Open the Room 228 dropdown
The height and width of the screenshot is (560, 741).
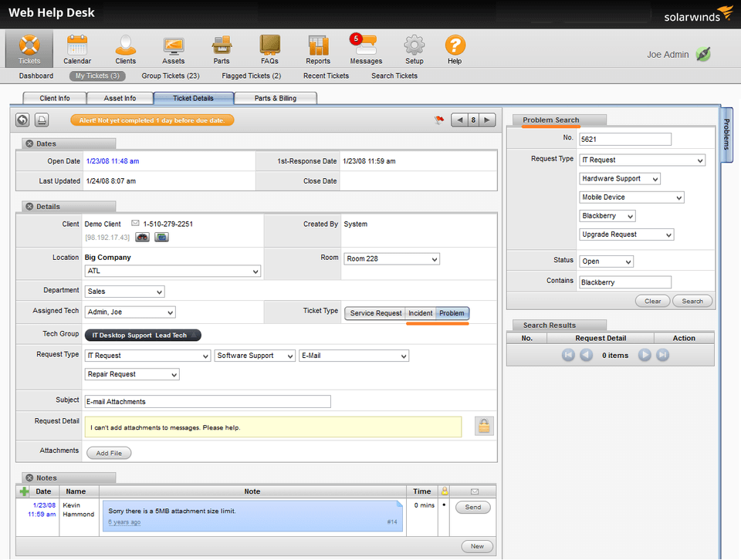tap(392, 258)
